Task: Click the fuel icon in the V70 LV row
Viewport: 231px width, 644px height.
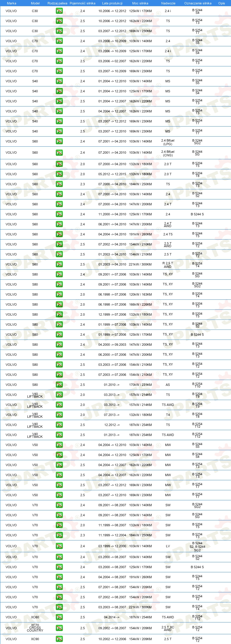Action: [59, 546]
